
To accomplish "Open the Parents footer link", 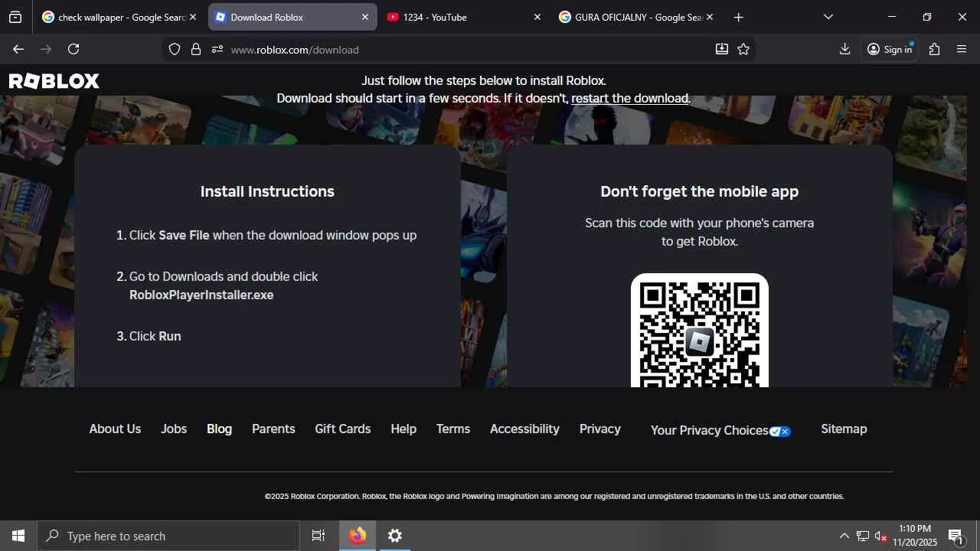I will [273, 429].
